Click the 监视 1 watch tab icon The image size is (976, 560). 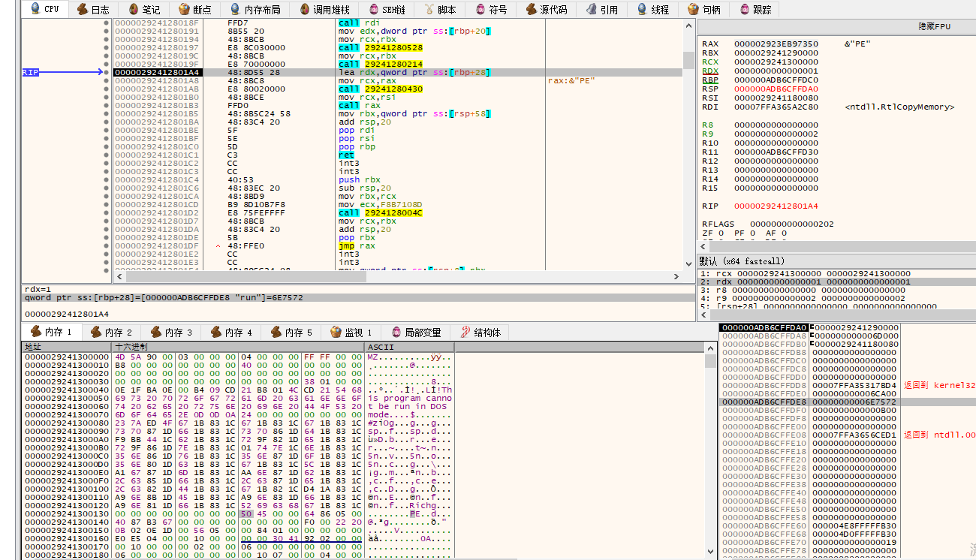pyautogui.click(x=336, y=332)
